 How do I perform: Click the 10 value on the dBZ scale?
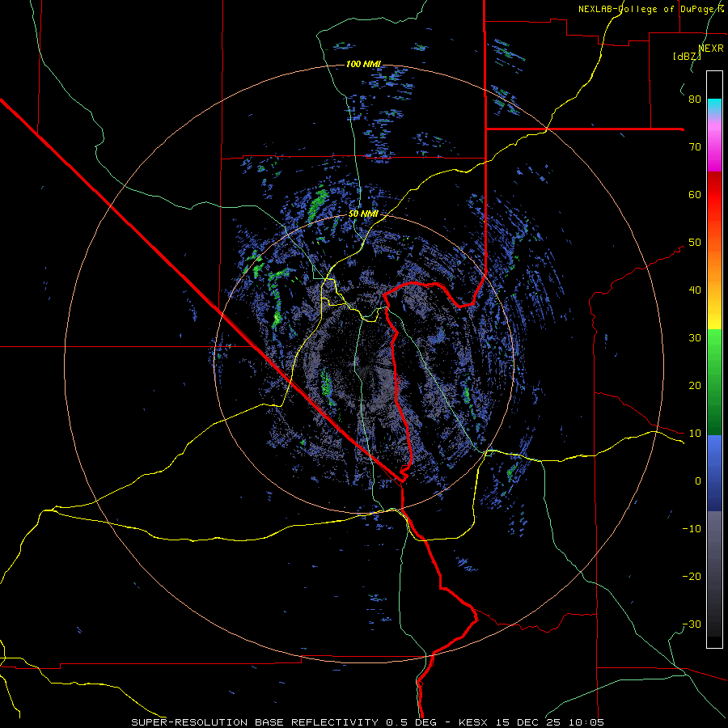coord(695,434)
